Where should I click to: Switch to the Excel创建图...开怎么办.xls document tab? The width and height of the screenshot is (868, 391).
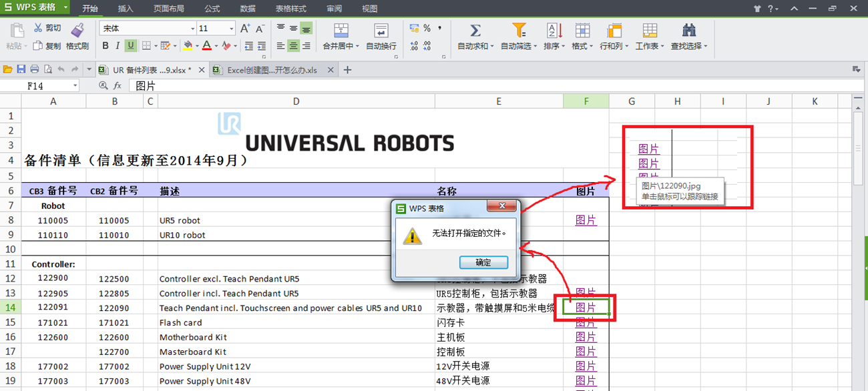[x=272, y=69]
